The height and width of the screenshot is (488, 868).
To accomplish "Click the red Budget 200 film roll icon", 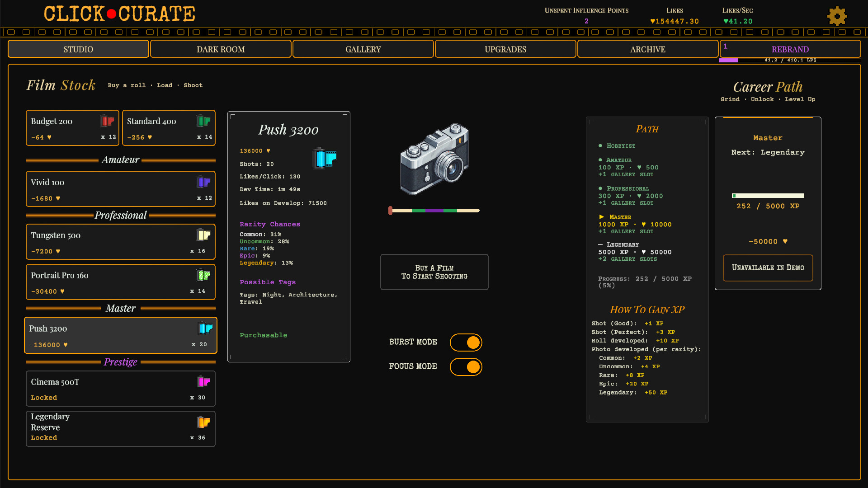I will click(x=107, y=121).
